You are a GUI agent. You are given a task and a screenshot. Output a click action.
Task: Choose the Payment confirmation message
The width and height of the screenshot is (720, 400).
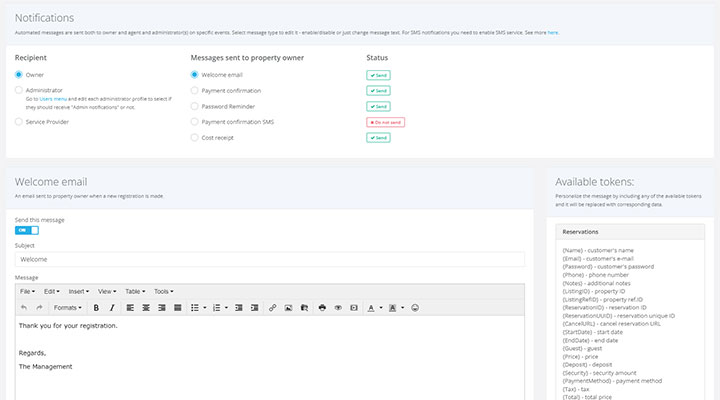(194, 90)
